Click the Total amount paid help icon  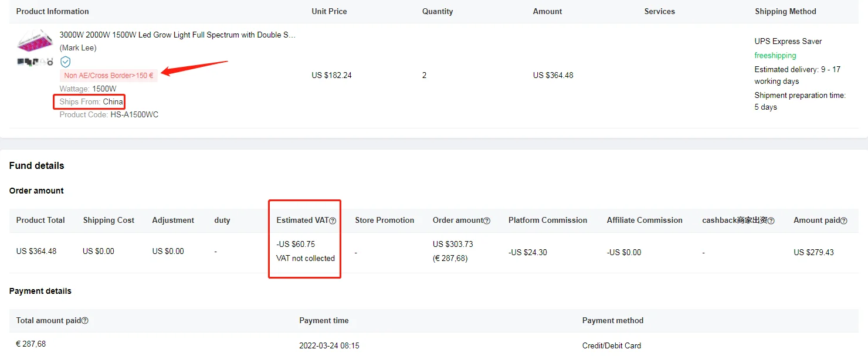pyautogui.click(x=85, y=321)
